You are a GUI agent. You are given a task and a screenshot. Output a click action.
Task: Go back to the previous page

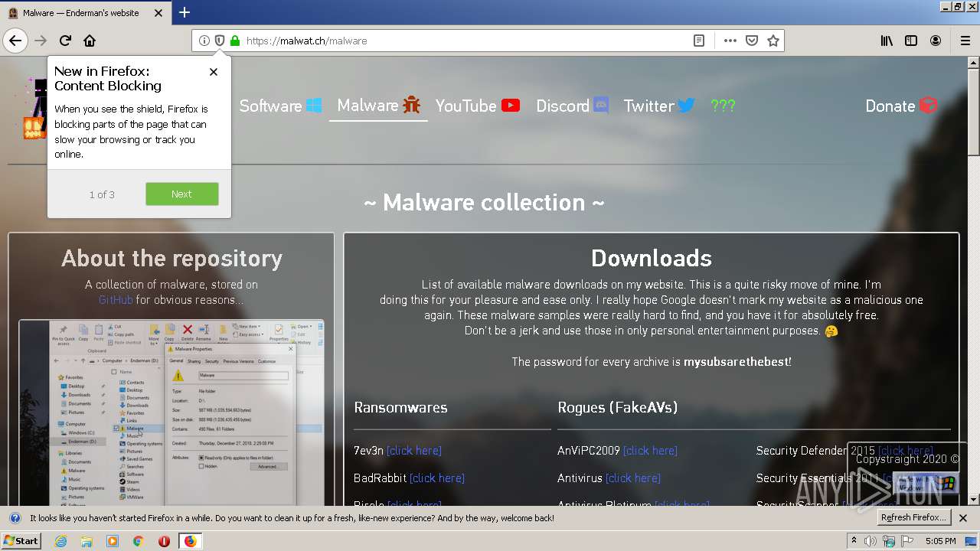coord(15,41)
